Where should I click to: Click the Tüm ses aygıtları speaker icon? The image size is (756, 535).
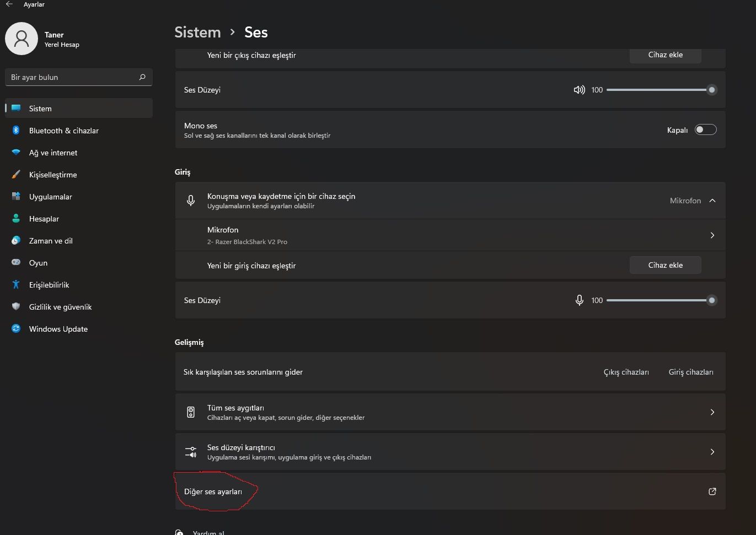coord(191,412)
